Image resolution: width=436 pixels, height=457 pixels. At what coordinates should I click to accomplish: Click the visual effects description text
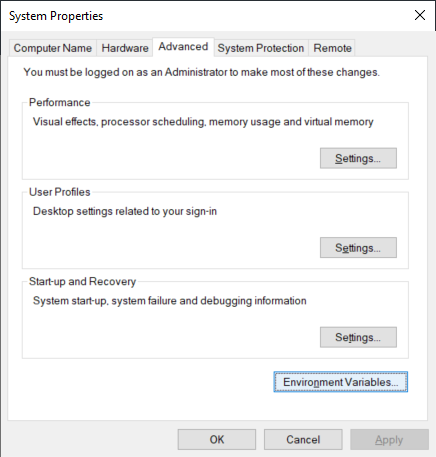[x=203, y=122]
